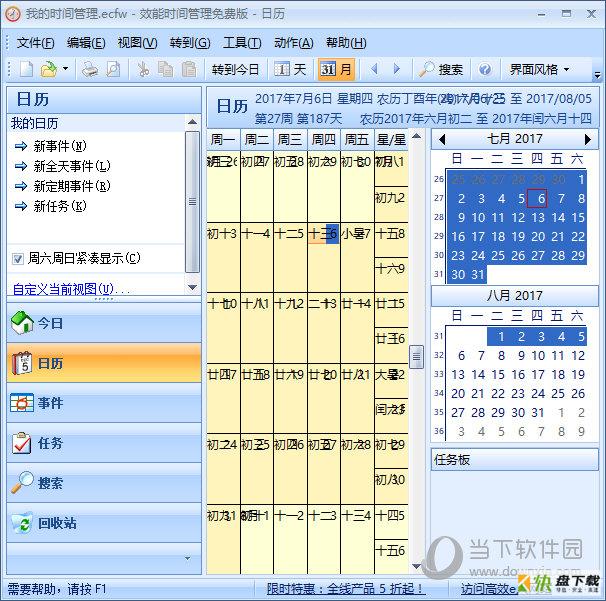
Task: Select the 小暑 7 cell in month grid
Action: click(357, 257)
